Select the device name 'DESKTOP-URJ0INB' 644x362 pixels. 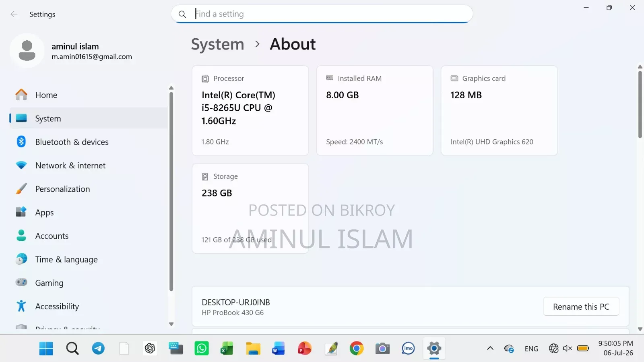pyautogui.click(x=236, y=302)
